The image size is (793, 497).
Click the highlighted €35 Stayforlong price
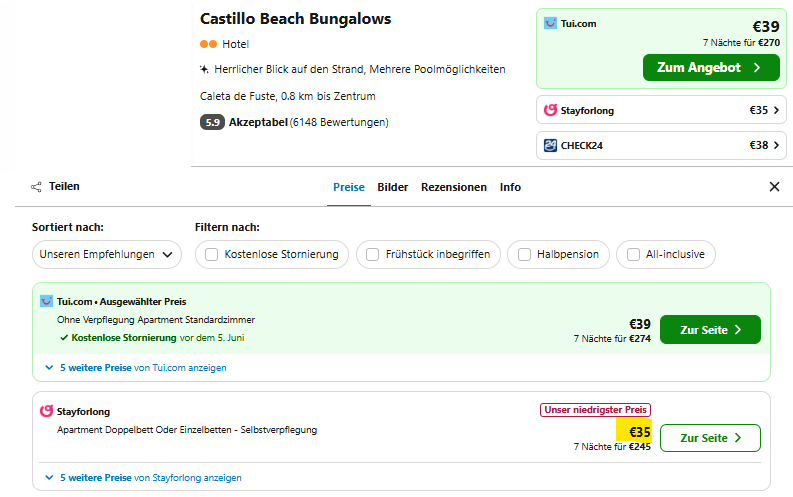click(x=639, y=432)
